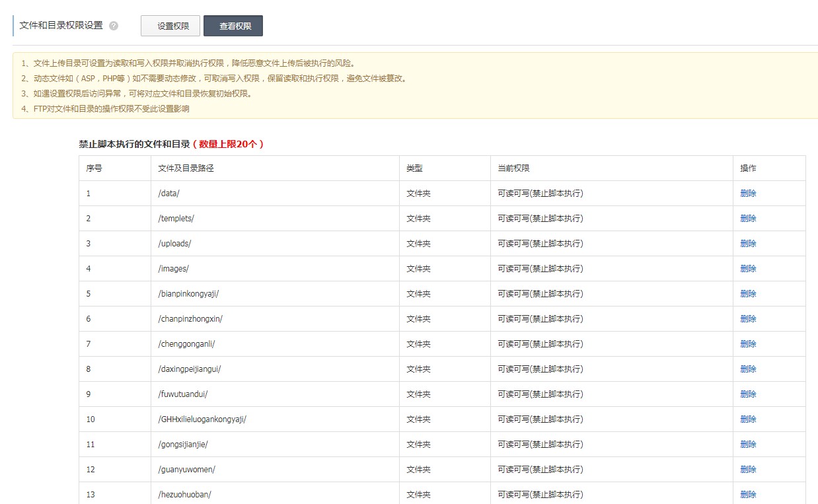Viewport: 818px width, 504px height.
Task: Open the help tooltip beside 文件和目录权限设置
Action: [114, 26]
